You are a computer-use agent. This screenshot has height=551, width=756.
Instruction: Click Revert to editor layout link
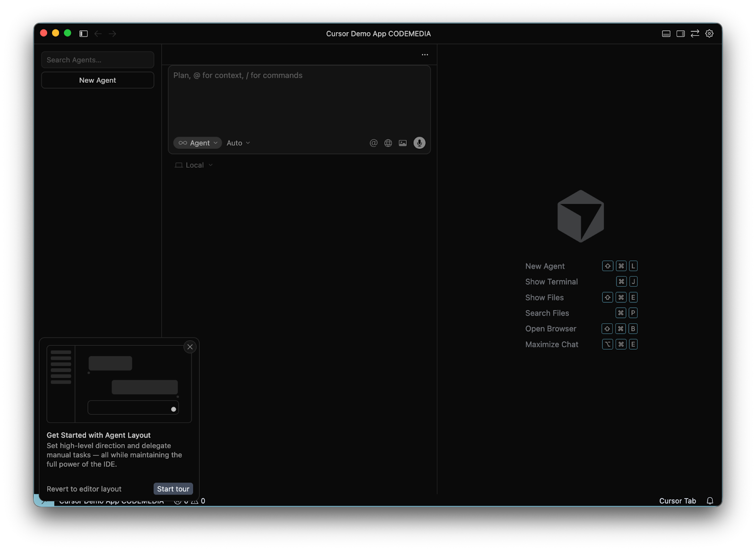pyautogui.click(x=84, y=489)
